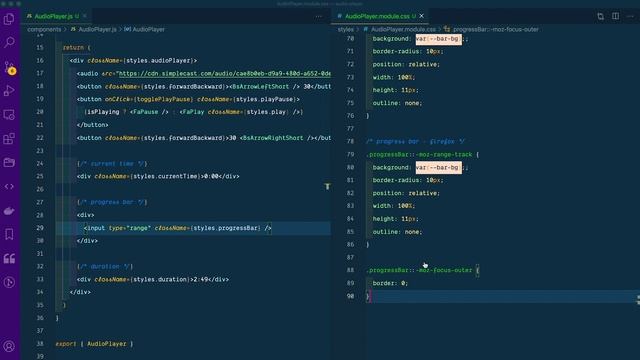Image resolution: width=640 pixels, height=360 pixels.
Task: Open the simplecast audio URL link
Action: click(x=224, y=73)
